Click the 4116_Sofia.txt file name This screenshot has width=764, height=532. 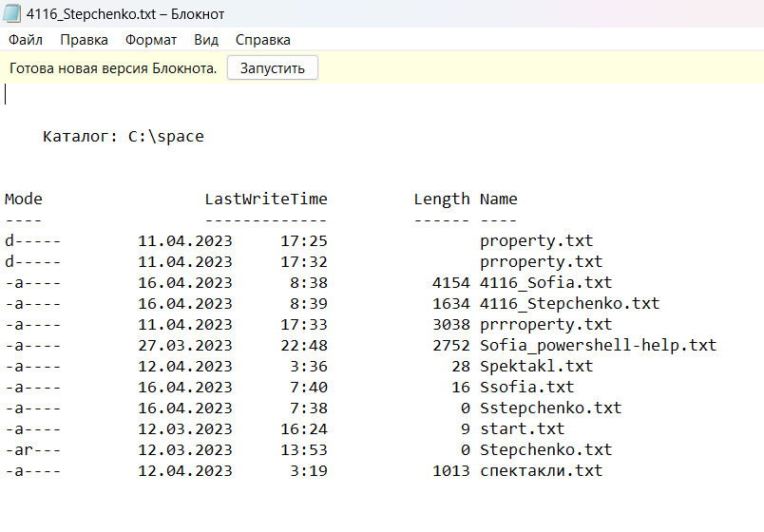click(x=545, y=282)
